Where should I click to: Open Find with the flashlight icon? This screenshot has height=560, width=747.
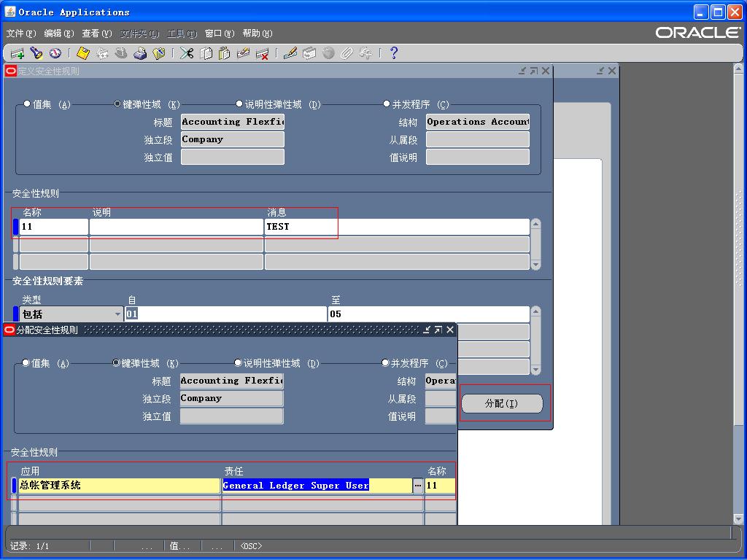[36, 53]
